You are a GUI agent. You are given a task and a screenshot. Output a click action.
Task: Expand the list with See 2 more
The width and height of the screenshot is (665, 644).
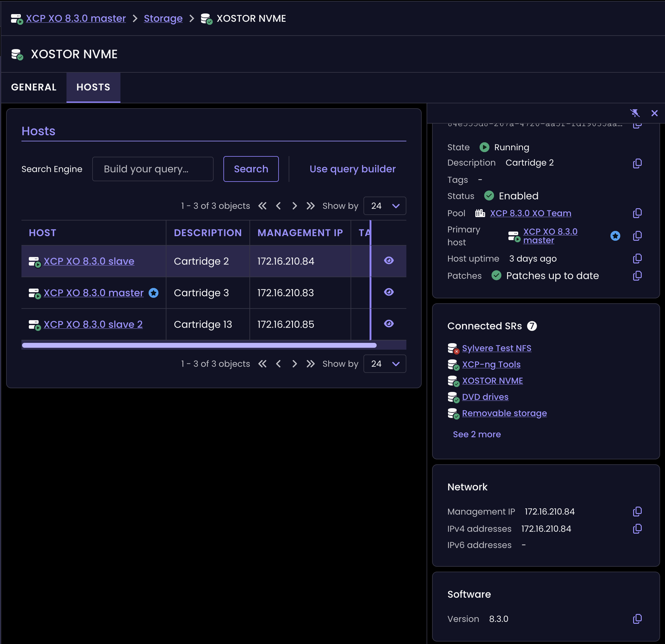477,434
